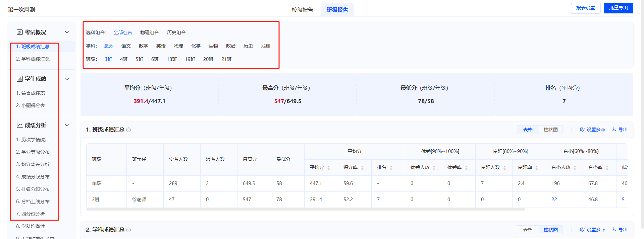Image resolution: width=644 pixels, height=239 pixels.
Task: Open 综合成绩表 in sidebar
Action: 31,93
